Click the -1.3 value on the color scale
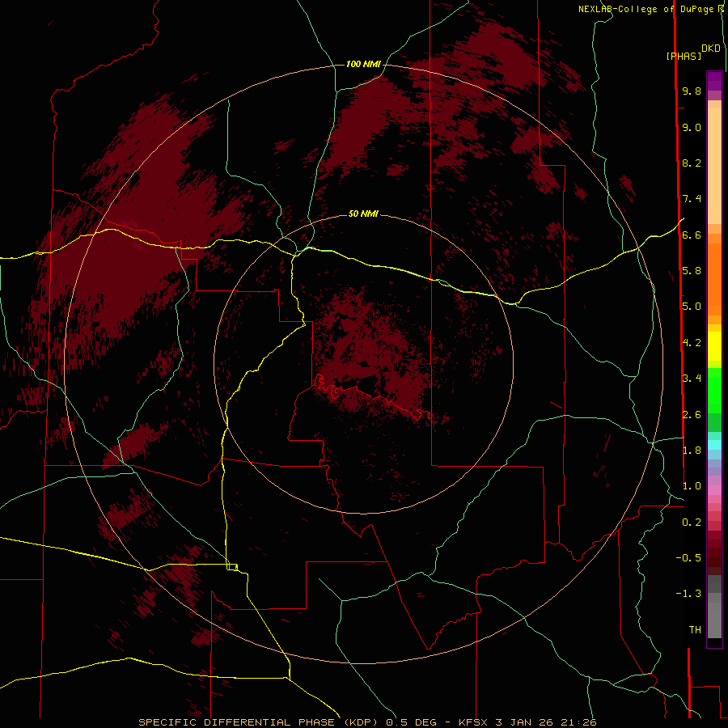Screen dimensions: 728x728 coord(688,594)
